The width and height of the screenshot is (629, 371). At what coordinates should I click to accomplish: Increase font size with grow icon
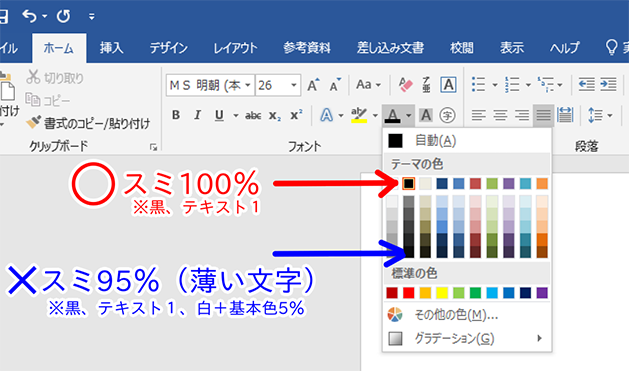click(314, 85)
